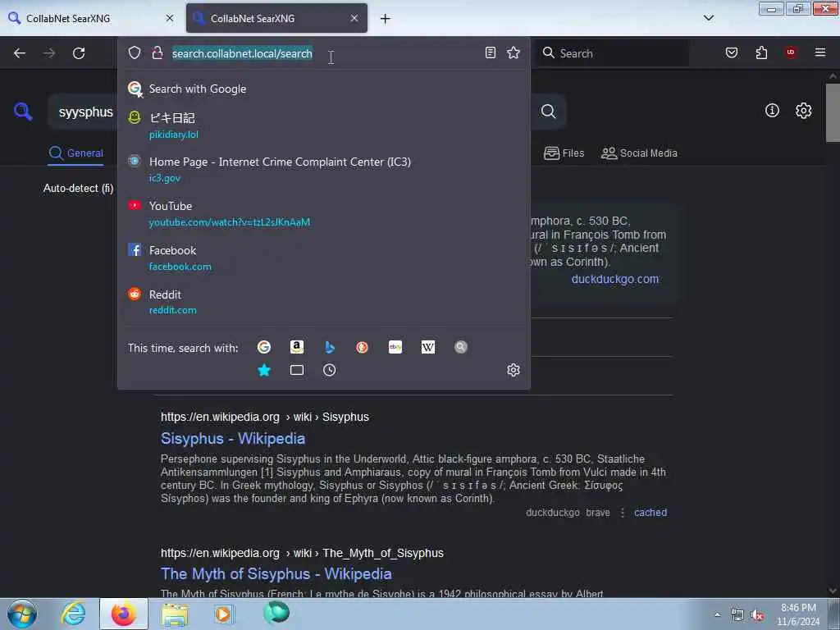Open the SearXNG about info icon
Viewport: 840px width, 630px height.
772,111
